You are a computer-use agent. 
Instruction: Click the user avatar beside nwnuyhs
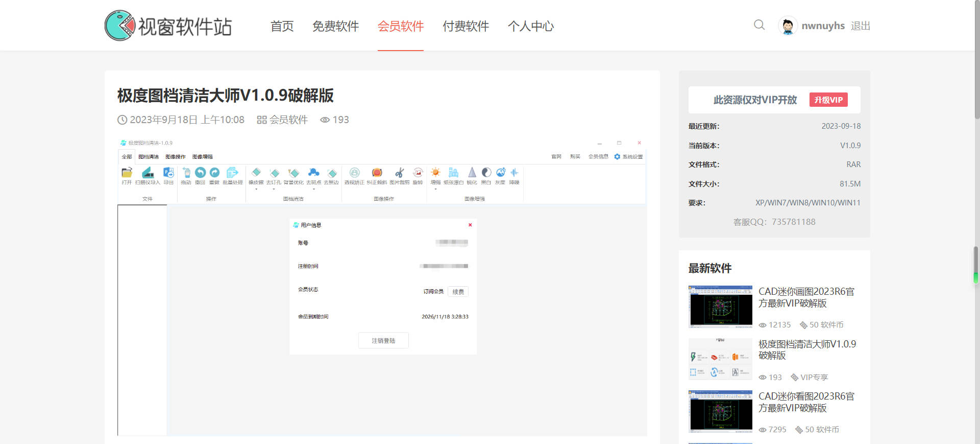point(788,26)
